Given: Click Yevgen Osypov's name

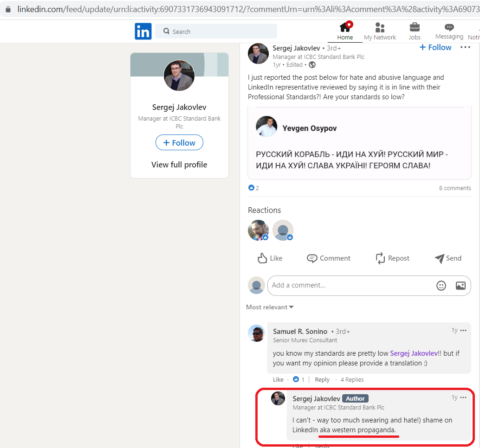Looking at the screenshot, I should (310, 128).
